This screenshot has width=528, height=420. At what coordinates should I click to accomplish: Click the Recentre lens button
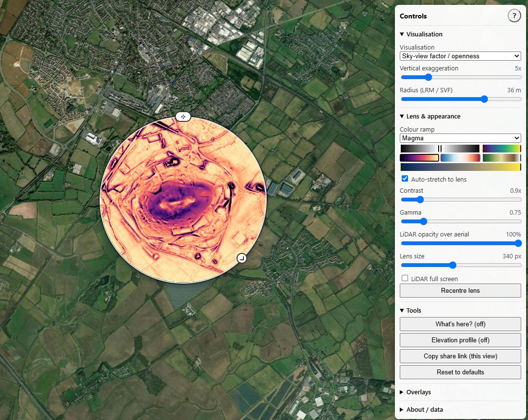[x=460, y=291]
